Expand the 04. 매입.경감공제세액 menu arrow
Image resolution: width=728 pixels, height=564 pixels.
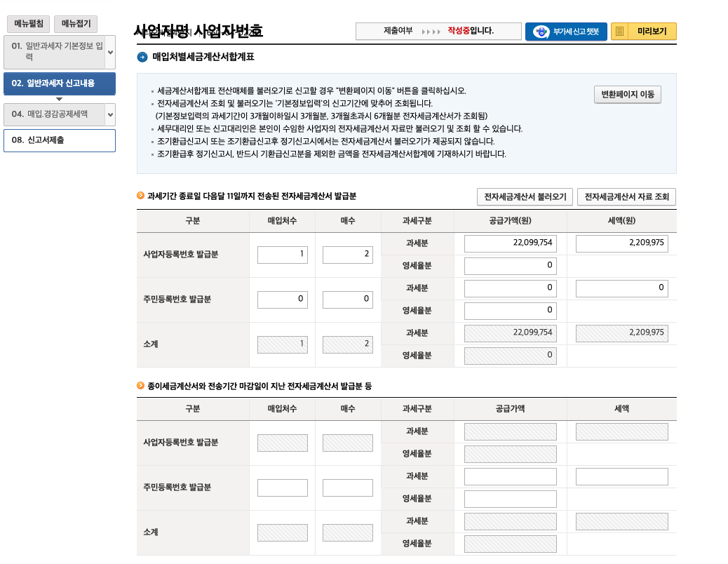(111, 114)
